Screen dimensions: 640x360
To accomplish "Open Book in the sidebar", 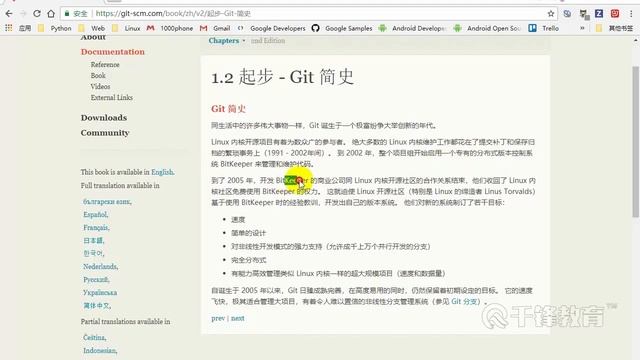I will click(98, 76).
